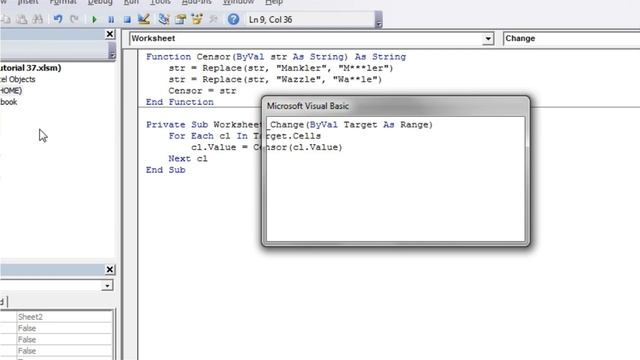Click the Microsoft Visual Basic title bar
Image resolution: width=640 pixels, height=360 pixels.
pyautogui.click(x=396, y=106)
